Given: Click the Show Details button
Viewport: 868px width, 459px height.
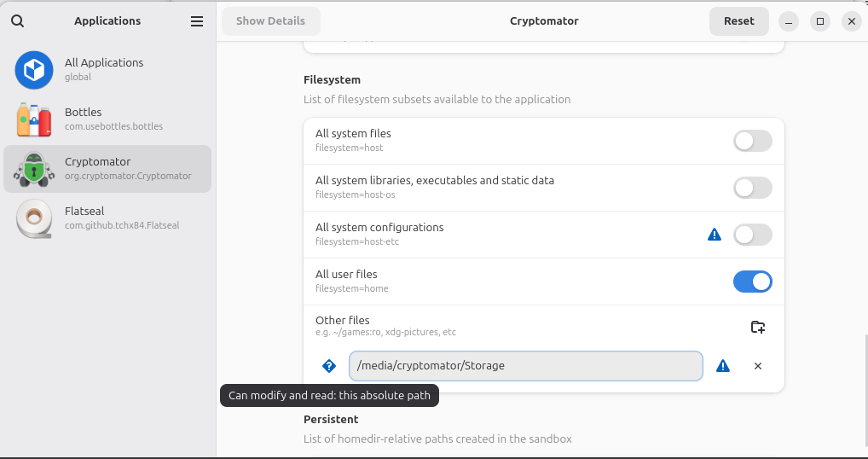Looking at the screenshot, I should point(270,21).
